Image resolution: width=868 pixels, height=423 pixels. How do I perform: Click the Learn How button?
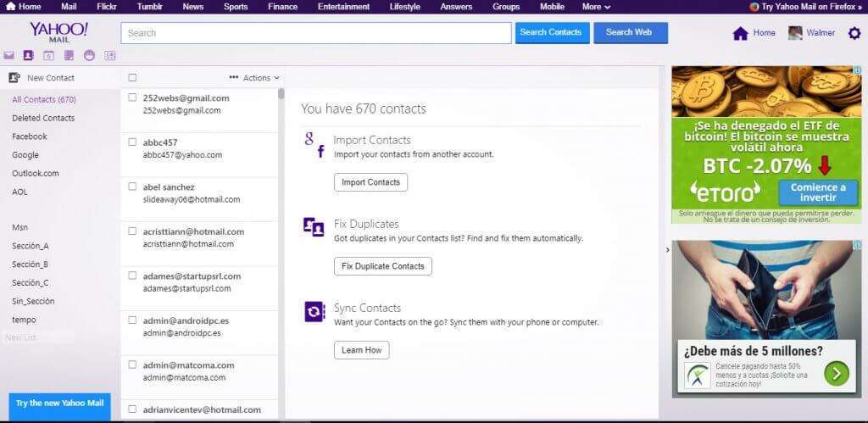click(361, 350)
